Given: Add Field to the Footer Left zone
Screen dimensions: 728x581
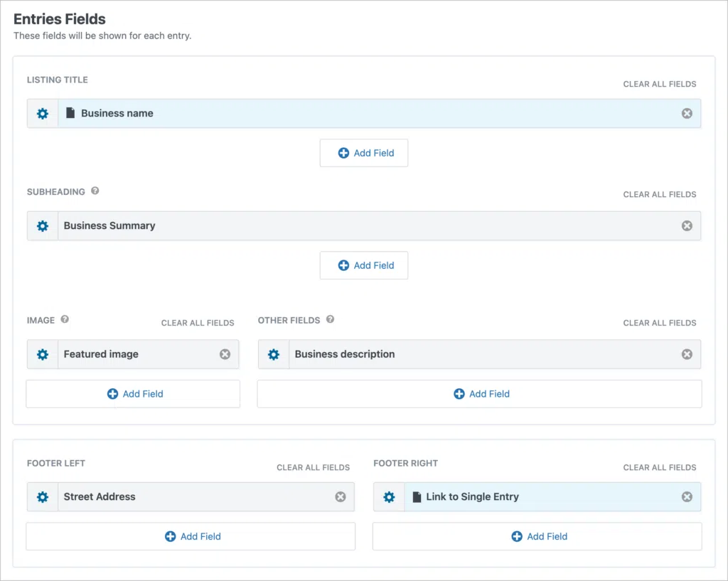Looking at the screenshot, I should click(191, 536).
